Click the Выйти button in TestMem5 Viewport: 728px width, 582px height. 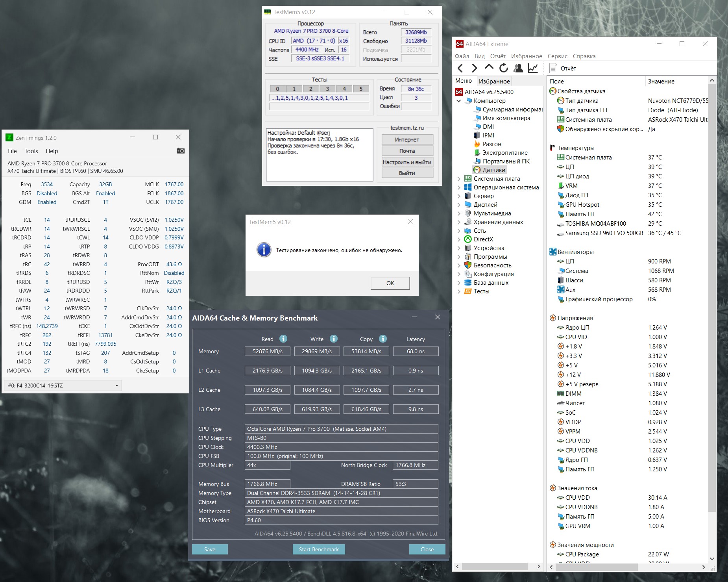coord(407,173)
